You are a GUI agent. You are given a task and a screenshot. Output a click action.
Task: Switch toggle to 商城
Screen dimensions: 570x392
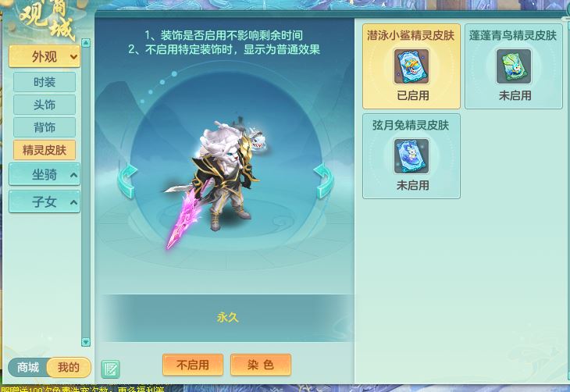[x=27, y=367]
